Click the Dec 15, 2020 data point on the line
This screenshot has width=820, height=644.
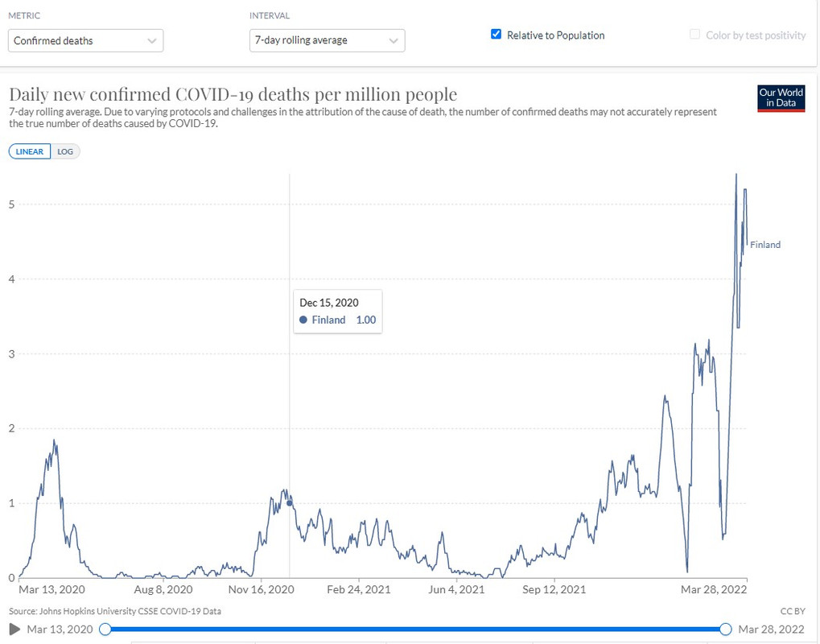(x=290, y=503)
